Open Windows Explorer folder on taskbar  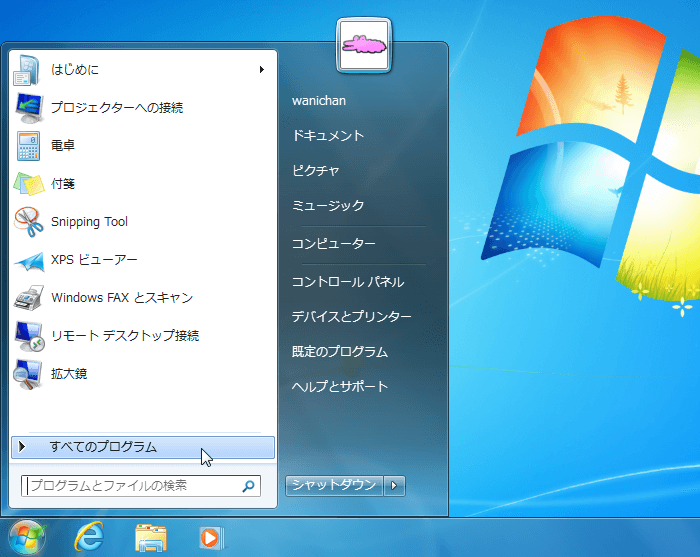click(x=151, y=537)
